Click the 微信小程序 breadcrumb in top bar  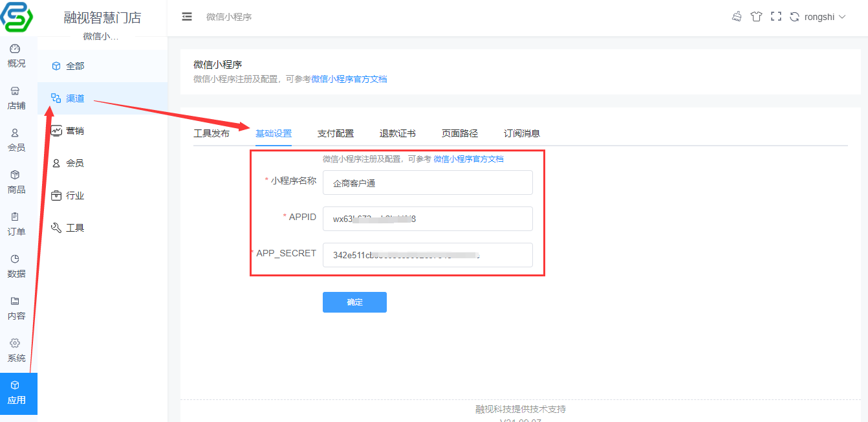pyautogui.click(x=229, y=17)
